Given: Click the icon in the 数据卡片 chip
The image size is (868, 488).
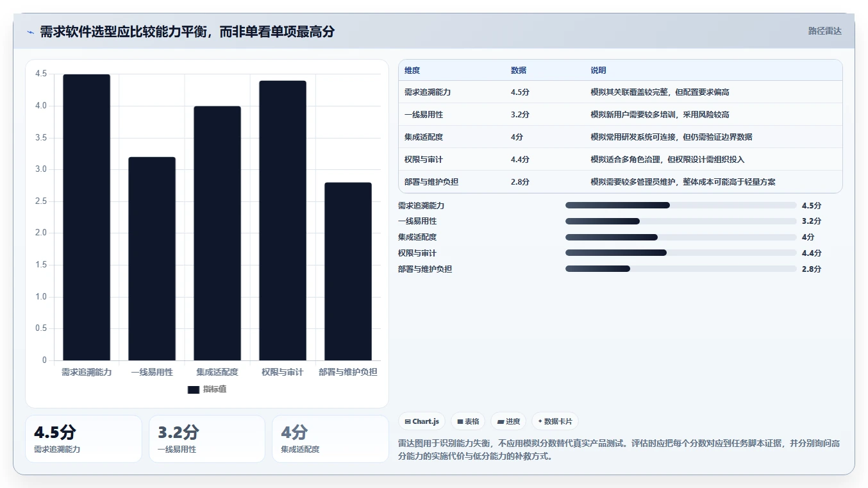Looking at the screenshot, I should coord(540,421).
